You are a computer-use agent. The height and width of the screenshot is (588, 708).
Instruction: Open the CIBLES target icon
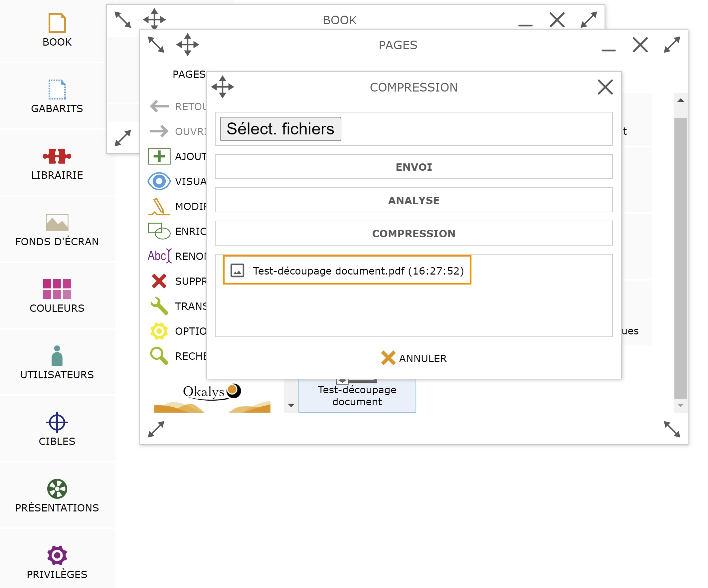[57, 429]
